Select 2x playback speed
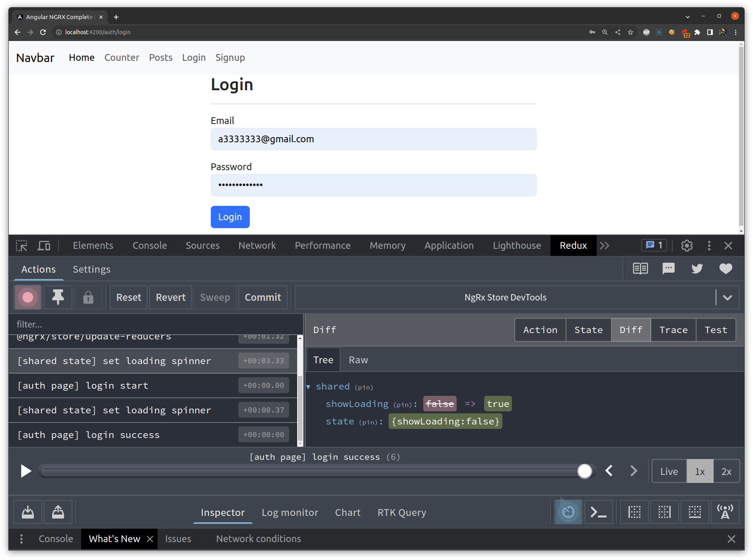 [727, 471]
